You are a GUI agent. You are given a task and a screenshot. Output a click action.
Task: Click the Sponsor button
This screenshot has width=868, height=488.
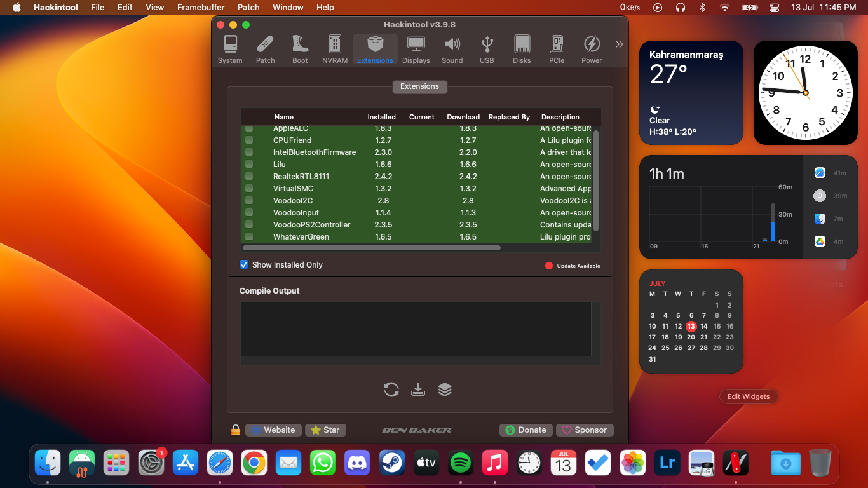[585, 430]
